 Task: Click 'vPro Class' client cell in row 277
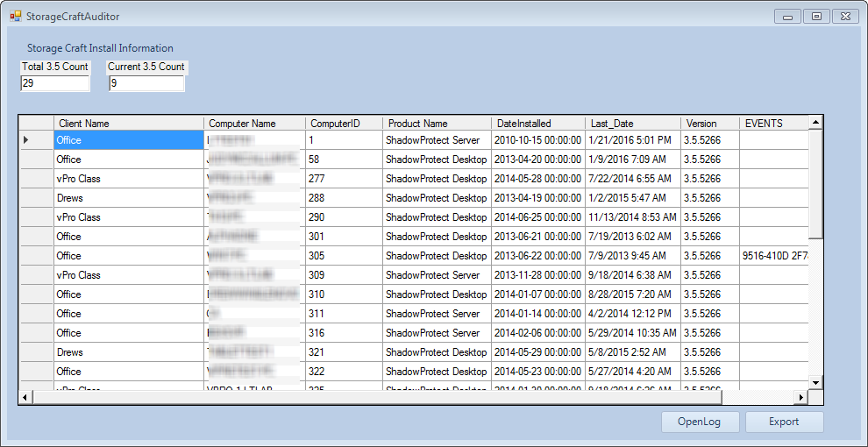pyautogui.click(x=128, y=180)
